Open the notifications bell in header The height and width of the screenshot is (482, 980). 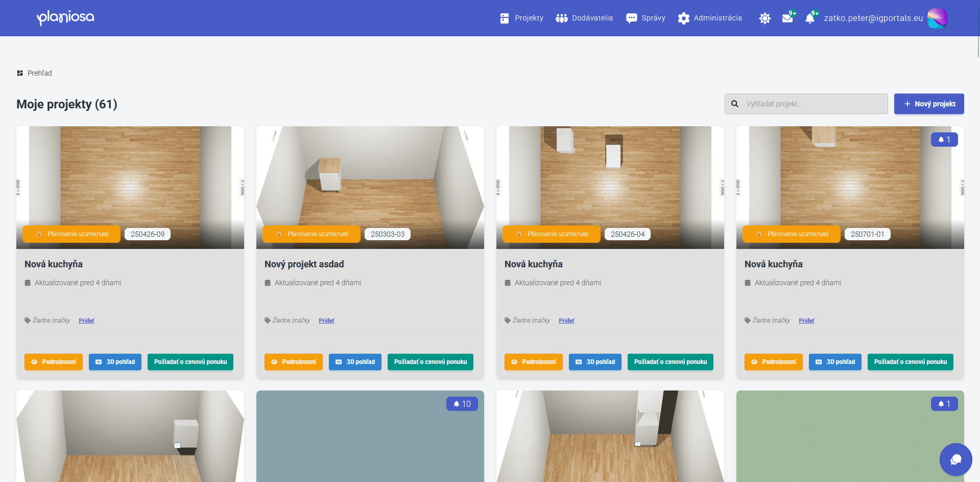tap(810, 18)
